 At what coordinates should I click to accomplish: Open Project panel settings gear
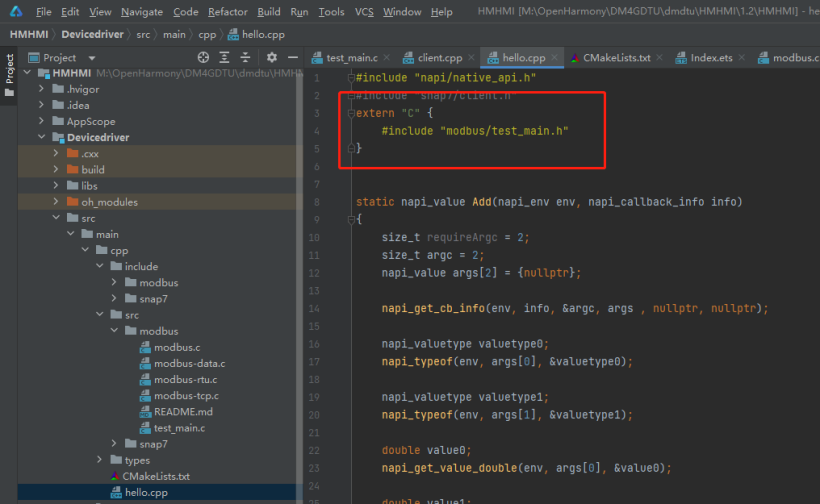[x=271, y=58]
